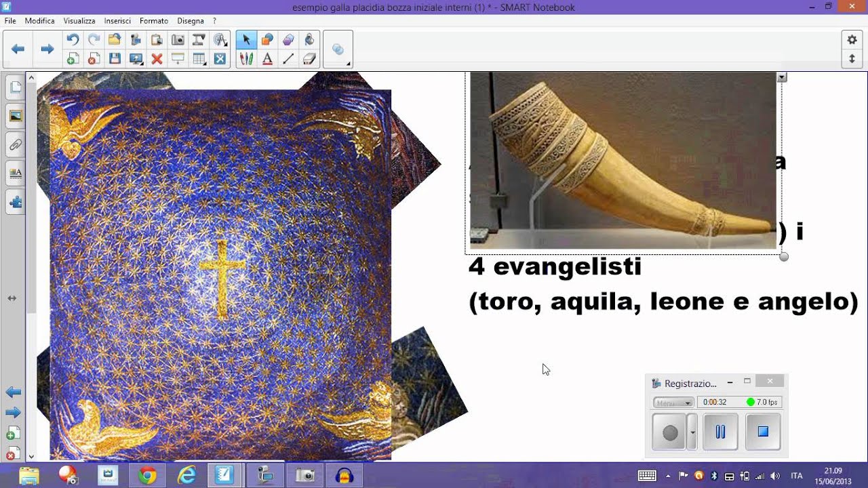Delete the page using top toolbar icon
The height and width of the screenshot is (488, 868).
coord(94,59)
